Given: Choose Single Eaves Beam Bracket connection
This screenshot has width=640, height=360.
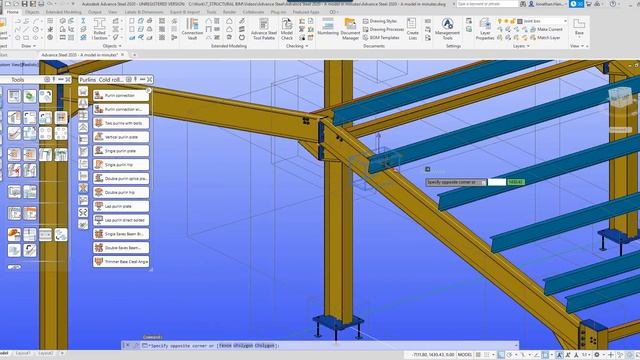Looking at the screenshot, I should (x=121, y=234).
